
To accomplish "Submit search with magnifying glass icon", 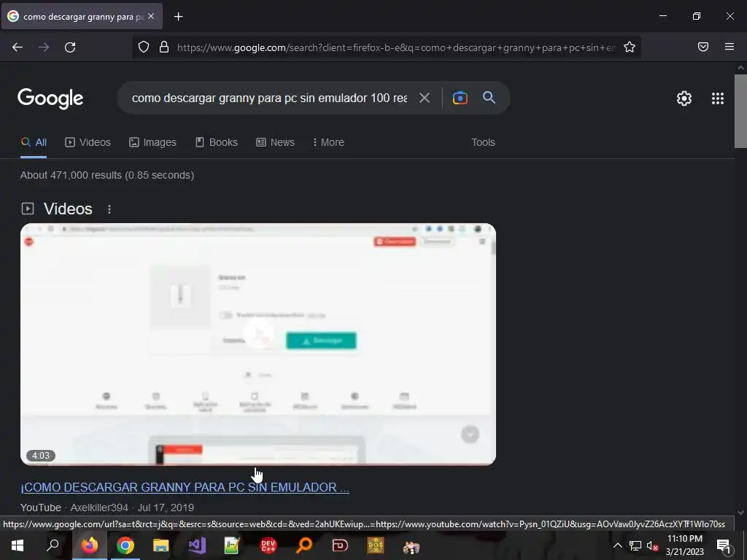I will pyautogui.click(x=489, y=98).
